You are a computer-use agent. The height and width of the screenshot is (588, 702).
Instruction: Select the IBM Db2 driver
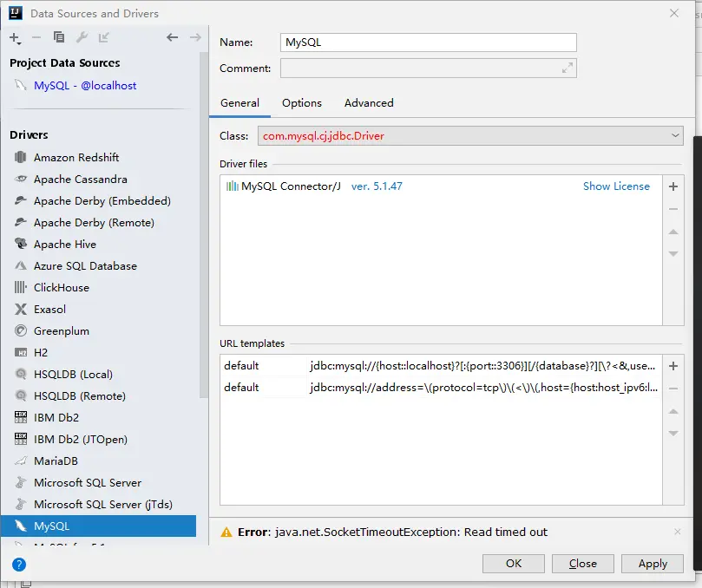pyautogui.click(x=99, y=417)
